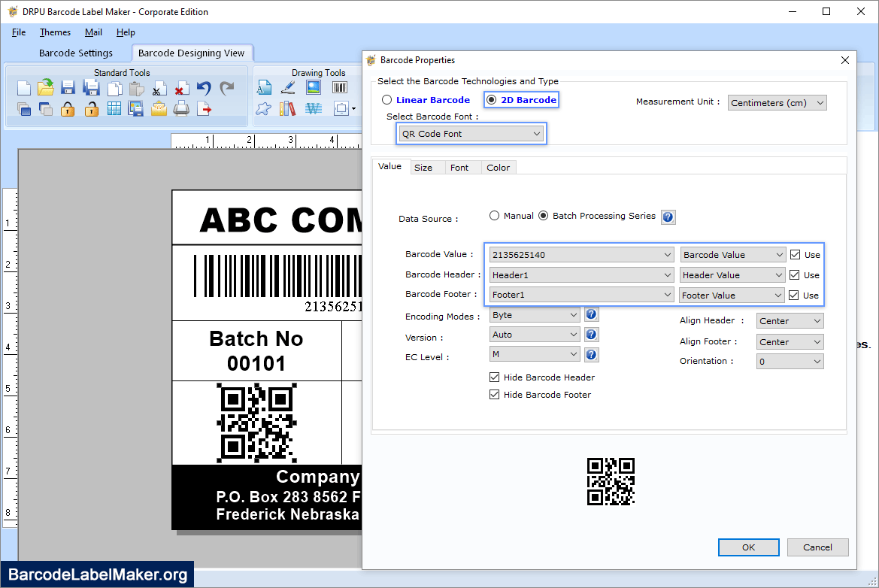Open help for Encoding Modes

[x=591, y=314]
